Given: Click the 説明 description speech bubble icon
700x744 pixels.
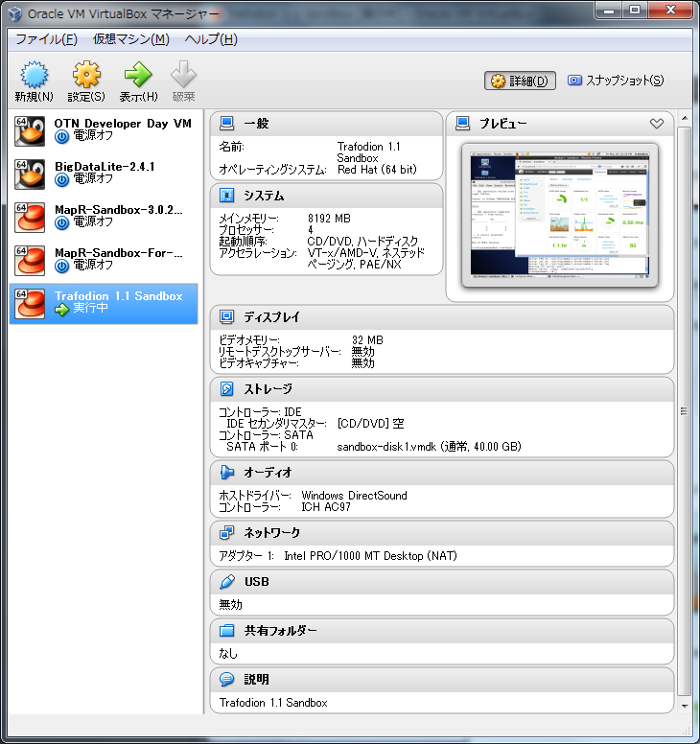Looking at the screenshot, I should (227, 680).
